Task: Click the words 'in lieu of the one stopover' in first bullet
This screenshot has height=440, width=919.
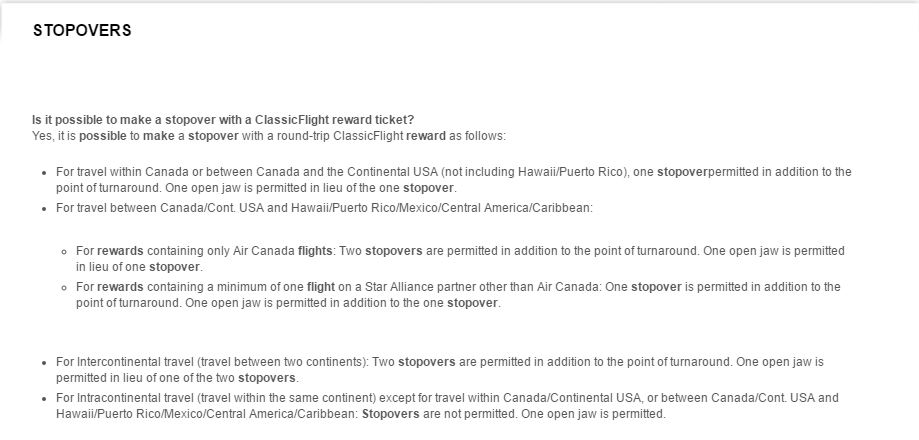Action: [x=392, y=189]
